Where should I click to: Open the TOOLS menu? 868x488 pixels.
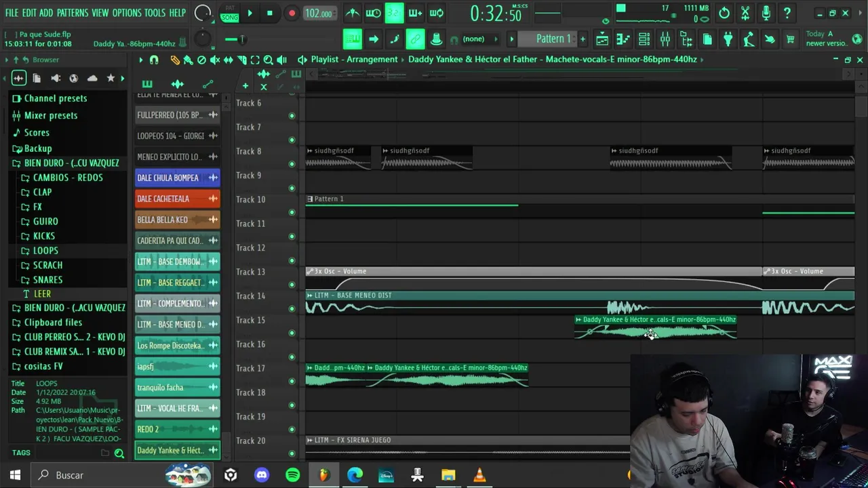[155, 13]
